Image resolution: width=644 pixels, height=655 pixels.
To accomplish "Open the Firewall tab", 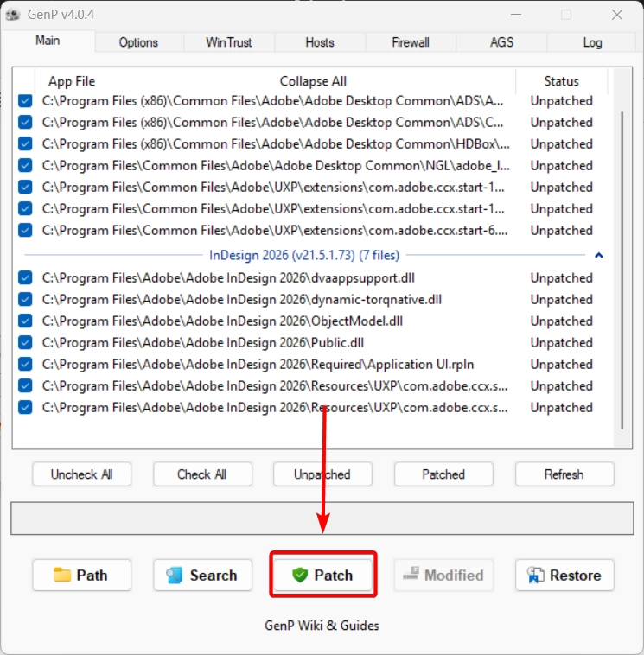I will [411, 42].
